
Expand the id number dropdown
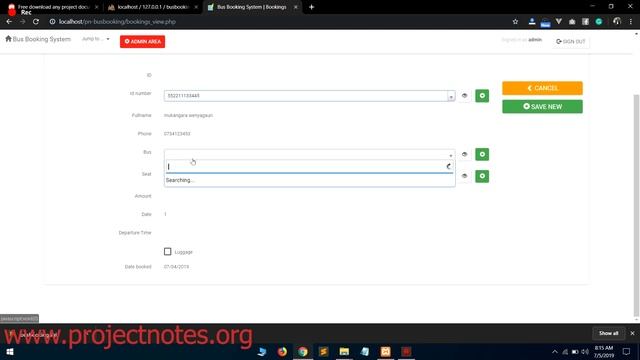click(x=451, y=96)
